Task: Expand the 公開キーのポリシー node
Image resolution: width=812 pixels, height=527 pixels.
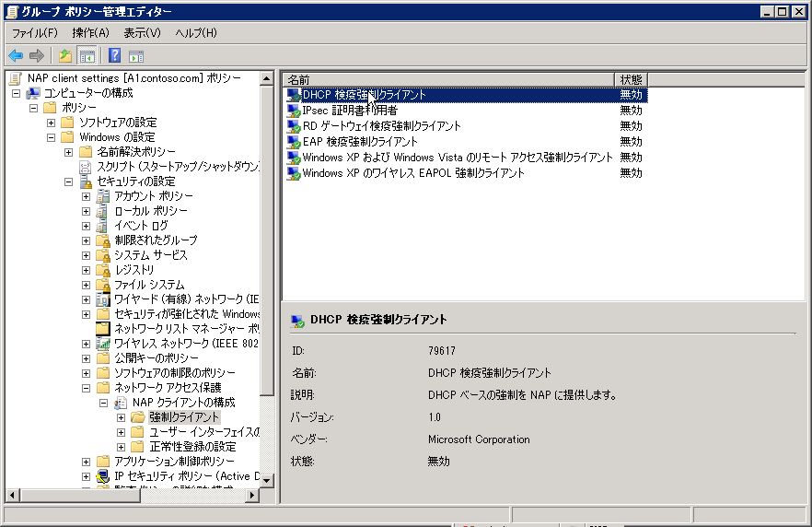Action: pyautogui.click(x=86, y=358)
